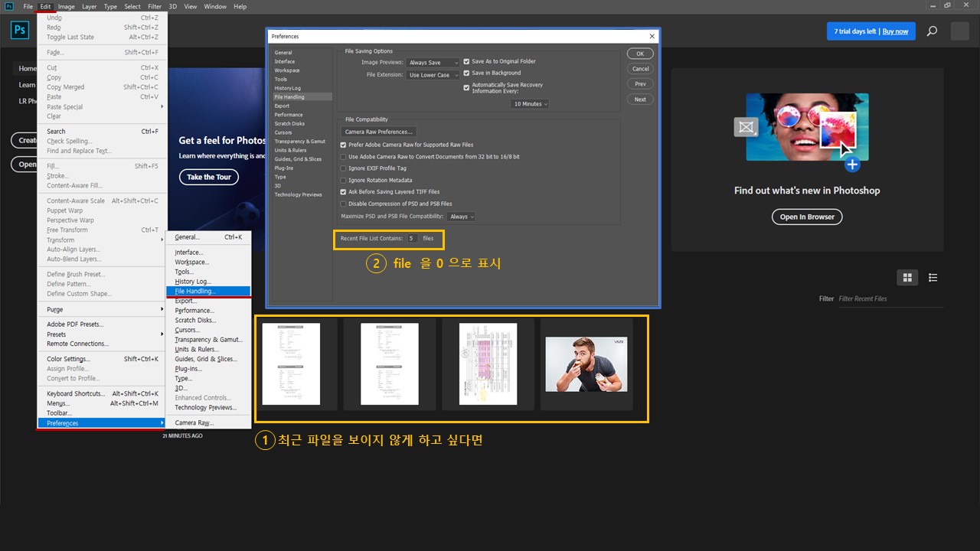Open the Window menu
This screenshot has height=551, width=980.
click(215, 6)
